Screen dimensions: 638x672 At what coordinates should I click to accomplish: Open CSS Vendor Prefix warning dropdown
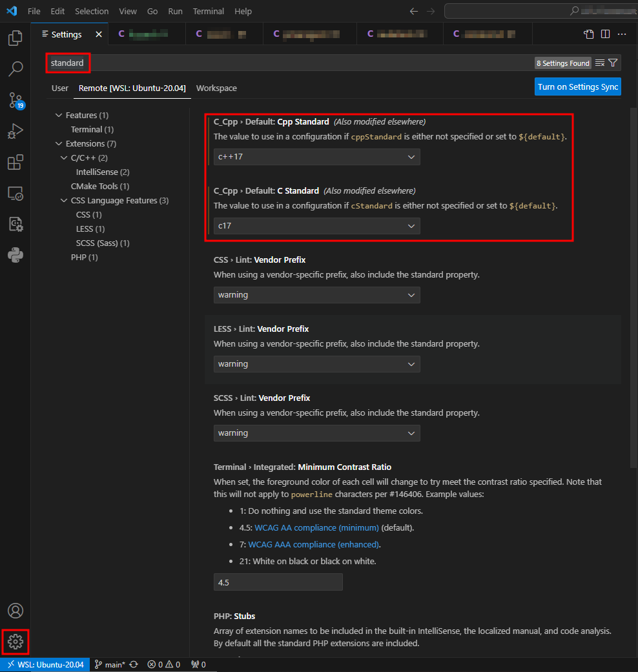(317, 295)
